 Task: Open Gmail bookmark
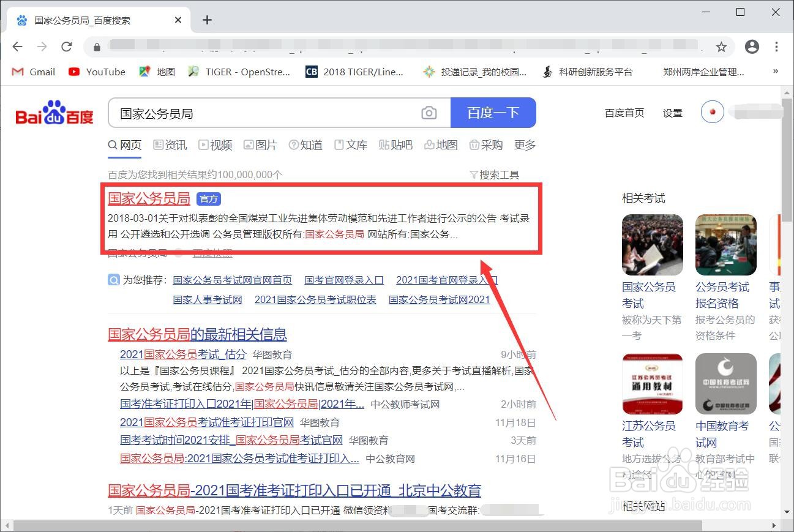pyautogui.click(x=34, y=72)
